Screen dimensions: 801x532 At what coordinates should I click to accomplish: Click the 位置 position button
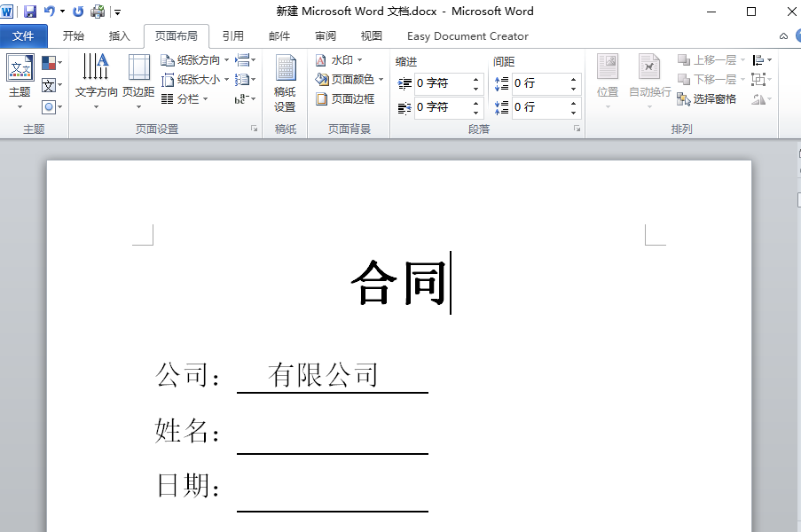tap(608, 82)
